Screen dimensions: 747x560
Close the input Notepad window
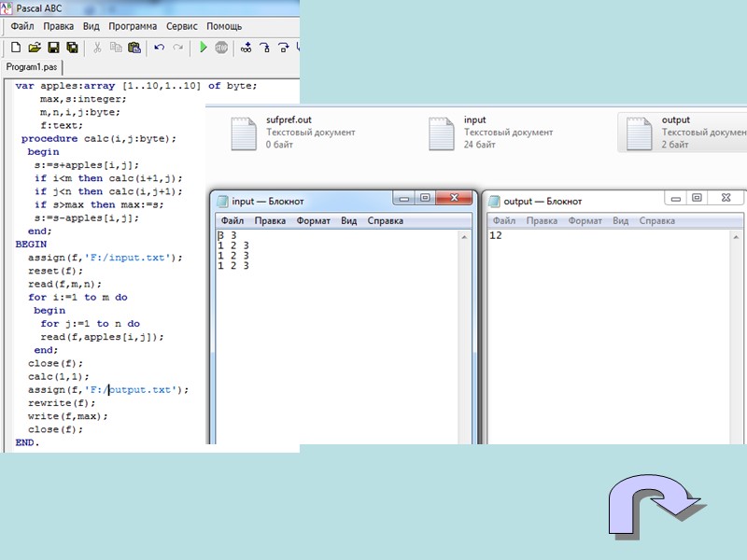(455, 198)
